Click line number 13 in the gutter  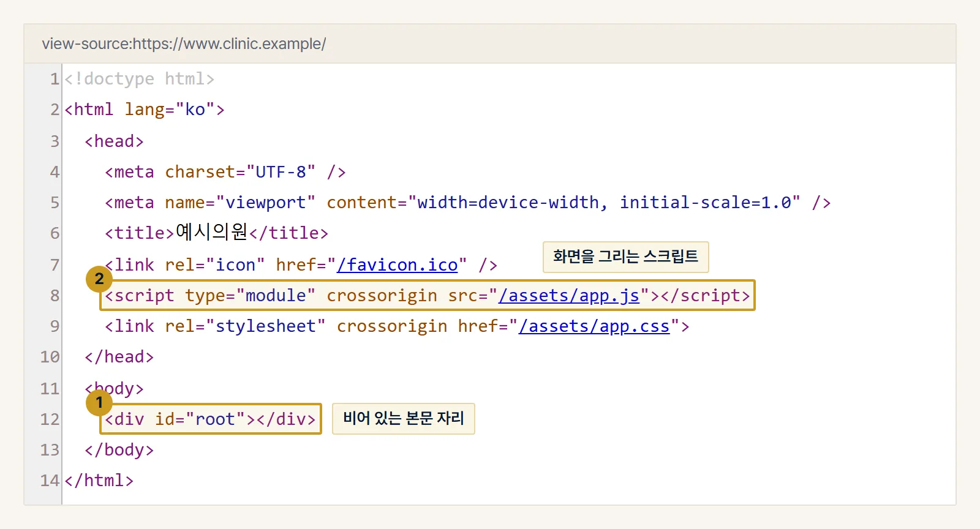pyautogui.click(x=50, y=450)
